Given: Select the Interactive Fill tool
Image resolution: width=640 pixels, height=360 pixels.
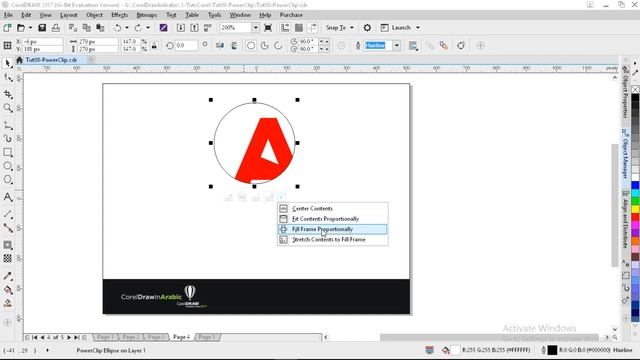Looking at the screenshot, I should pyautogui.click(x=7, y=290).
